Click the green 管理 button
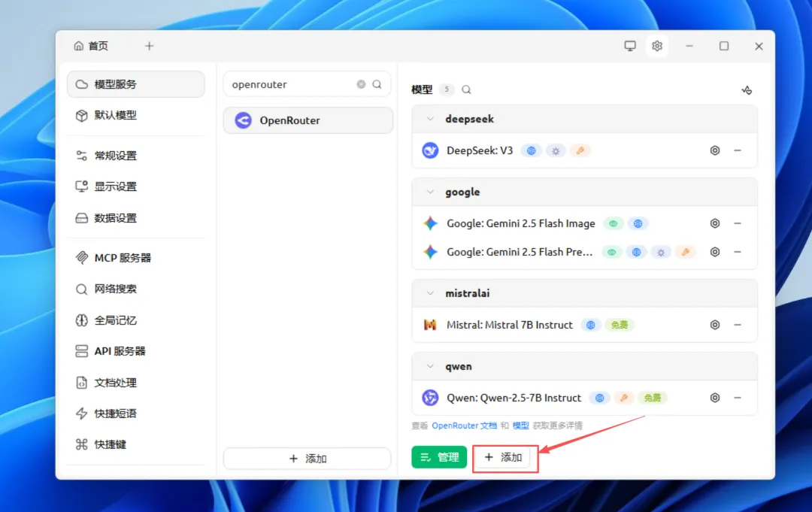Viewport: 812px width, 512px height. (x=439, y=457)
